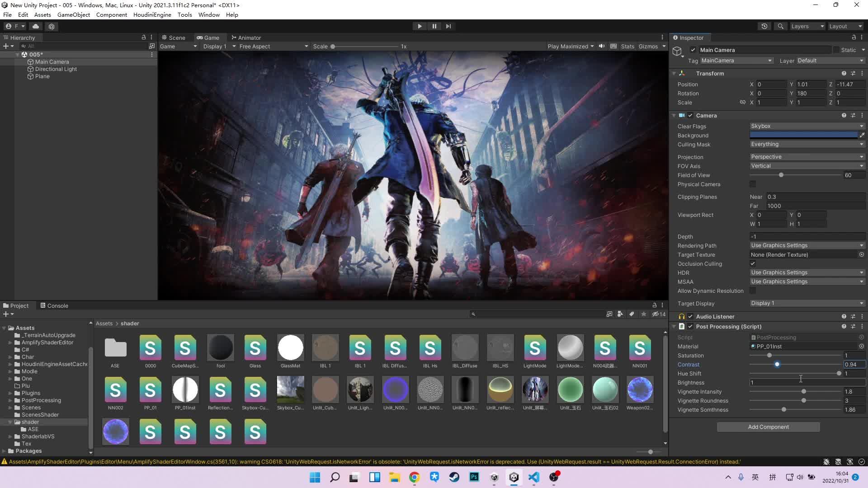Open the HoudiniEngine menu
The height and width of the screenshot is (488, 868).
152,14
